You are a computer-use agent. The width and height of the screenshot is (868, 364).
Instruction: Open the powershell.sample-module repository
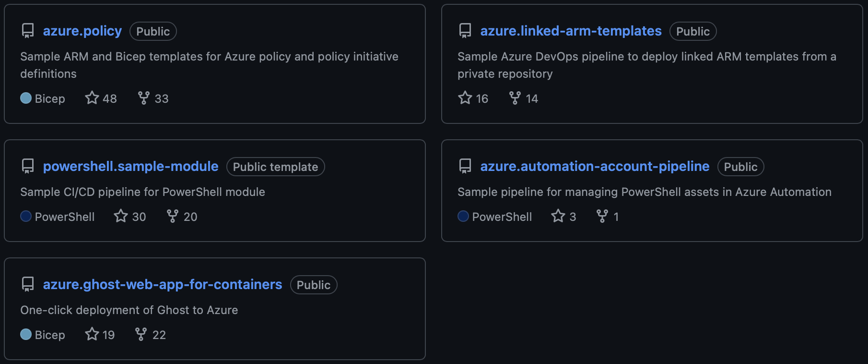coord(130,166)
